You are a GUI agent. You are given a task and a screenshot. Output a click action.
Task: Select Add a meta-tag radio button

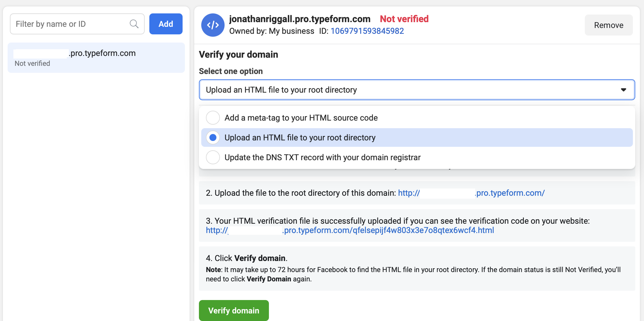213,118
